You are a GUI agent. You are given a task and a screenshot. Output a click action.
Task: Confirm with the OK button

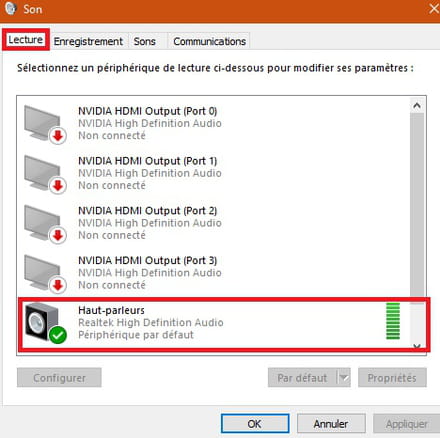(255, 424)
